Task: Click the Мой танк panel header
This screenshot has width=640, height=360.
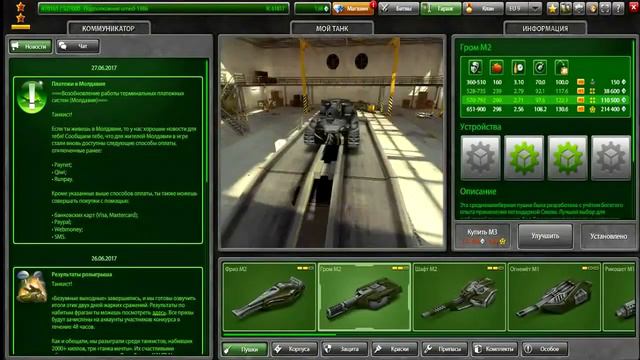Action: pos(332,29)
